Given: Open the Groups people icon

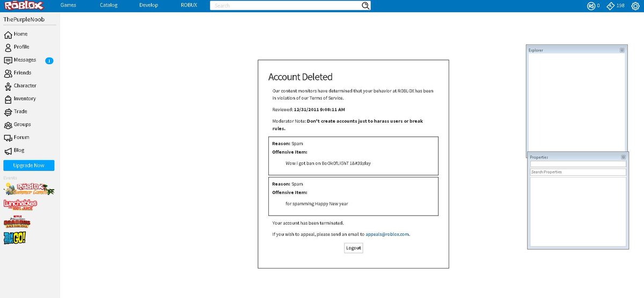Looking at the screenshot, I should [8, 124].
